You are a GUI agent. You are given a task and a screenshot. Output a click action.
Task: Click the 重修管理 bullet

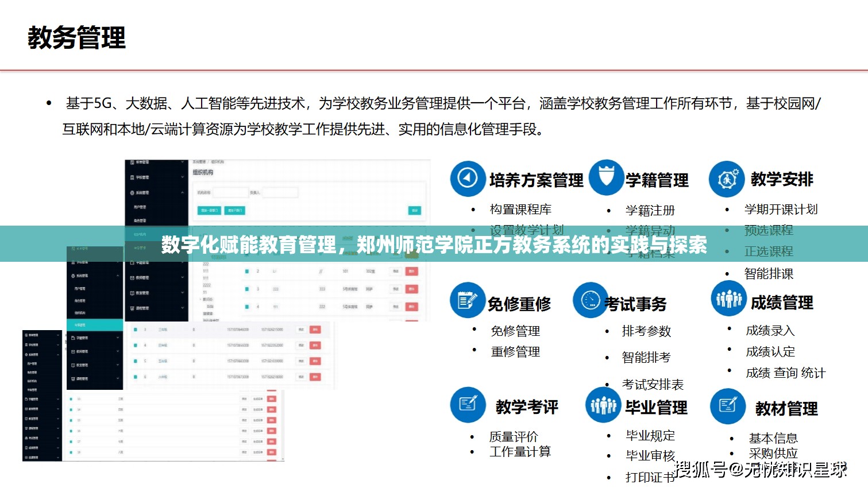(515, 352)
